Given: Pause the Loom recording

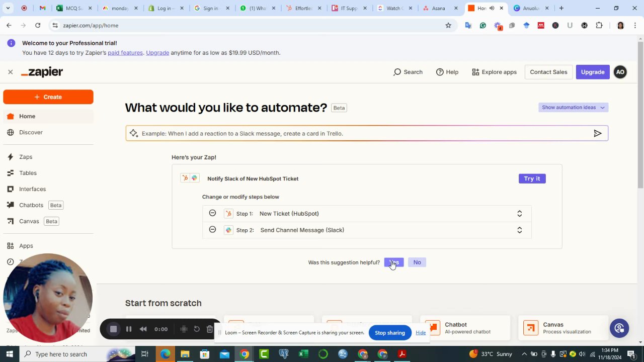Looking at the screenshot, I should 129,329.
